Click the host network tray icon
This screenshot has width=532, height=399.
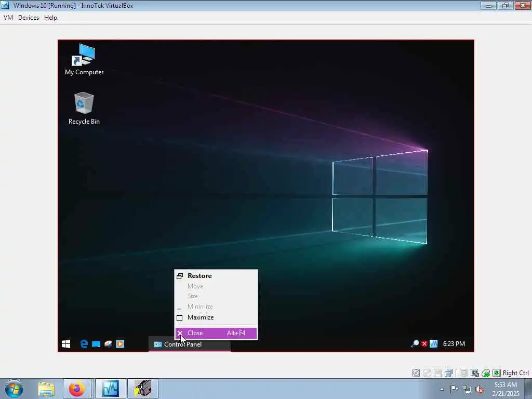point(467,389)
